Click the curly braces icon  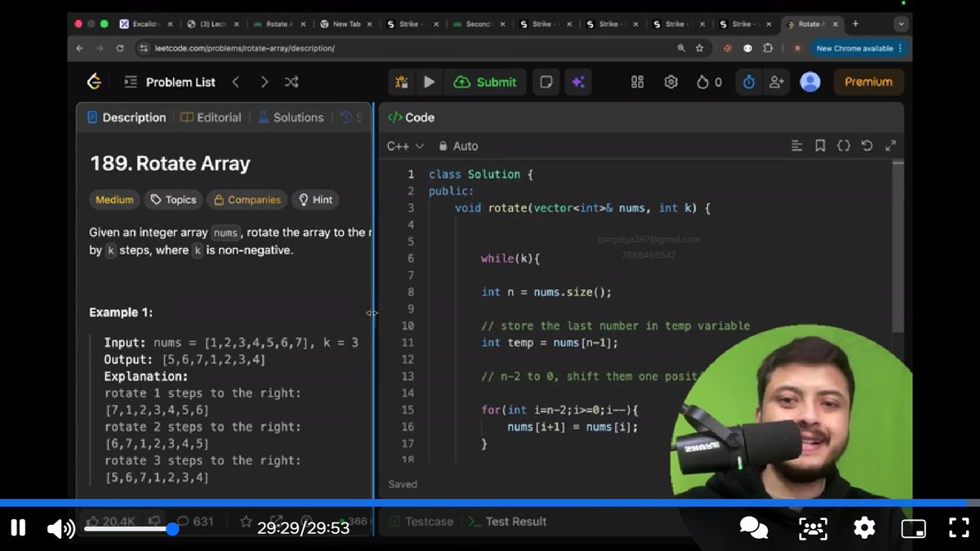point(844,146)
